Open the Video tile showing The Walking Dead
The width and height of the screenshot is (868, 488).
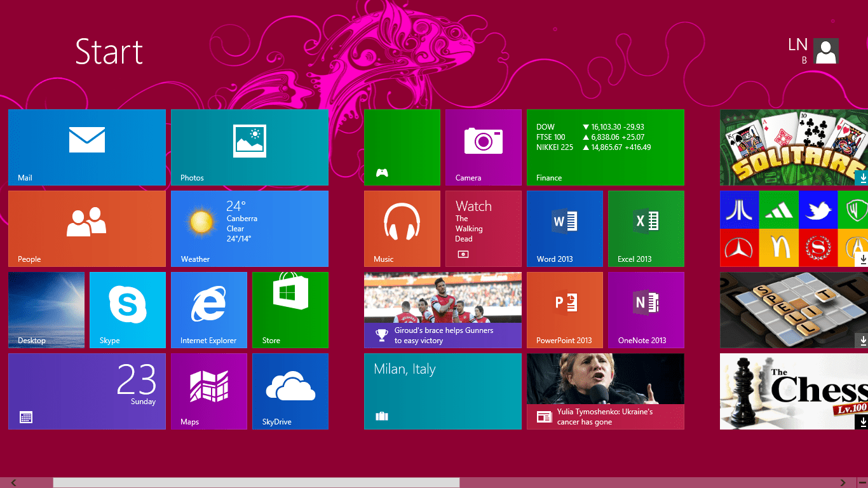click(484, 229)
